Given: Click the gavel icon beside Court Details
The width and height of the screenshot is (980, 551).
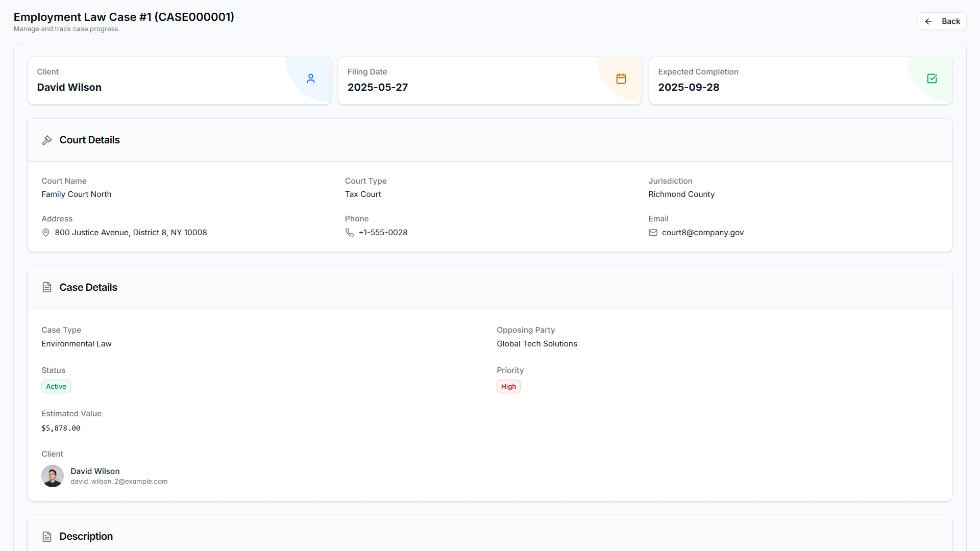Looking at the screenshot, I should pos(47,140).
